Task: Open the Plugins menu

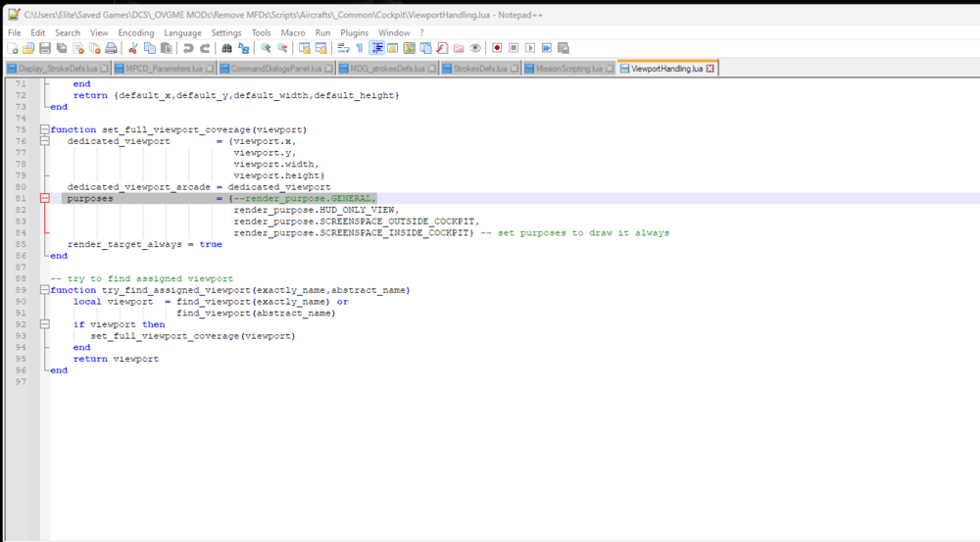Action: pos(354,32)
